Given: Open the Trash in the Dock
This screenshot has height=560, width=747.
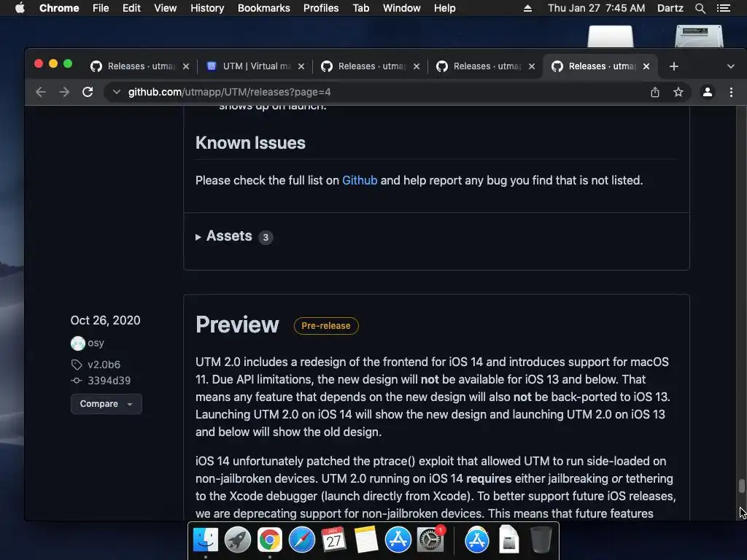Looking at the screenshot, I should [x=541, y=540].
